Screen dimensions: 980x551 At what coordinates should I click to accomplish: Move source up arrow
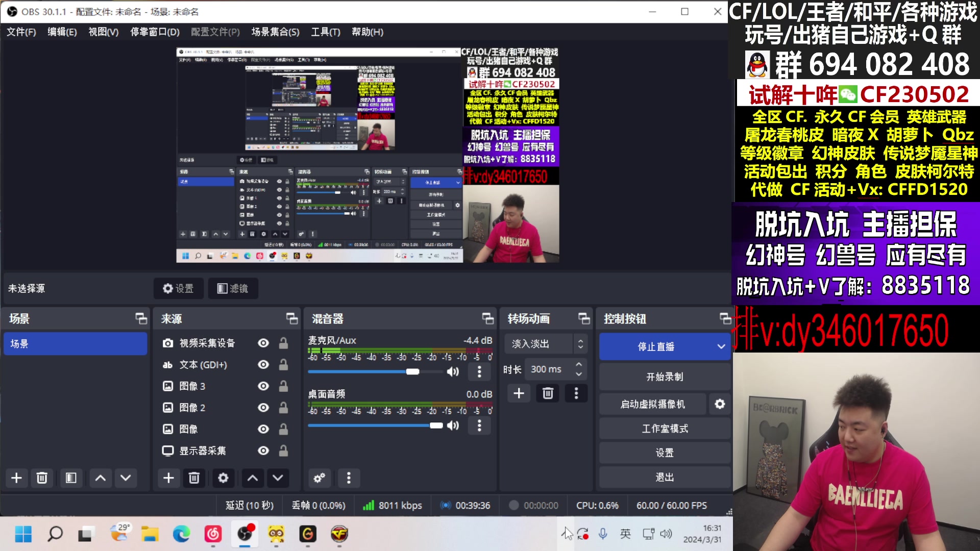(x=253, y=478)
